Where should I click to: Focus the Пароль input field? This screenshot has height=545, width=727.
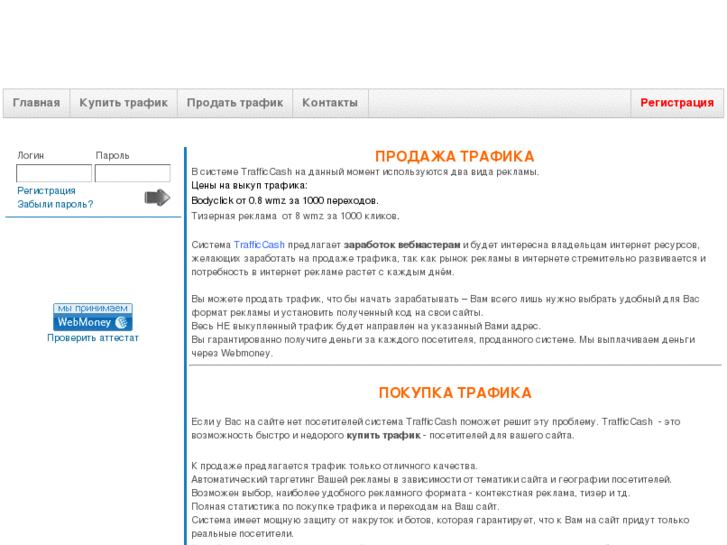pos(133,173)
